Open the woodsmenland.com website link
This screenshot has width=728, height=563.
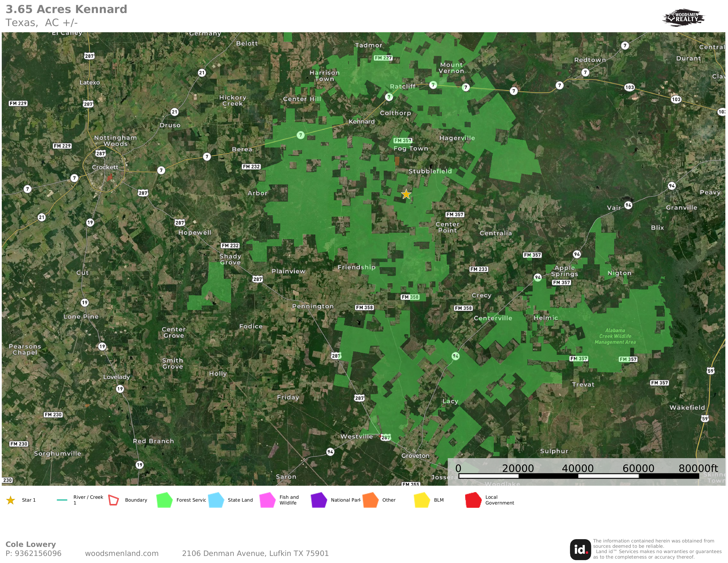[x=122, y=553]
